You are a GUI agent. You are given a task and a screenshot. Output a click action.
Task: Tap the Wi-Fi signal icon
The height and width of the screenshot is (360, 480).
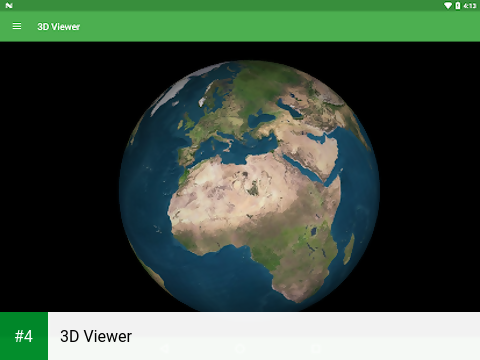click(448, 6)
